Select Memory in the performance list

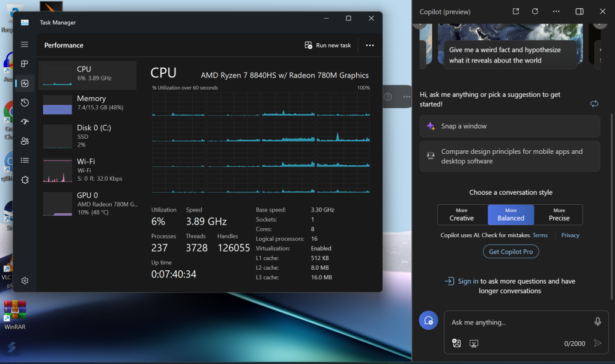pos(87,104)
